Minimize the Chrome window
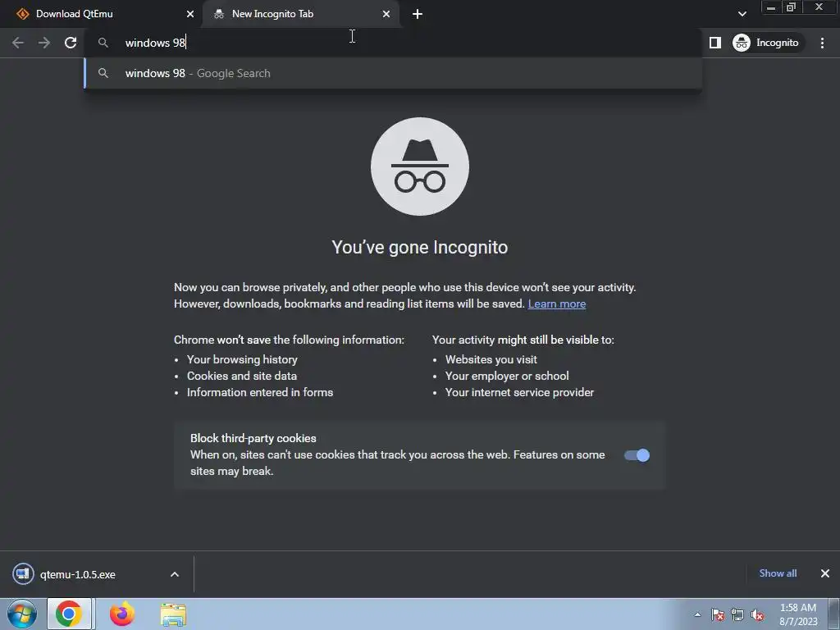This screenshot has height=630, width=840. [771, 7]
